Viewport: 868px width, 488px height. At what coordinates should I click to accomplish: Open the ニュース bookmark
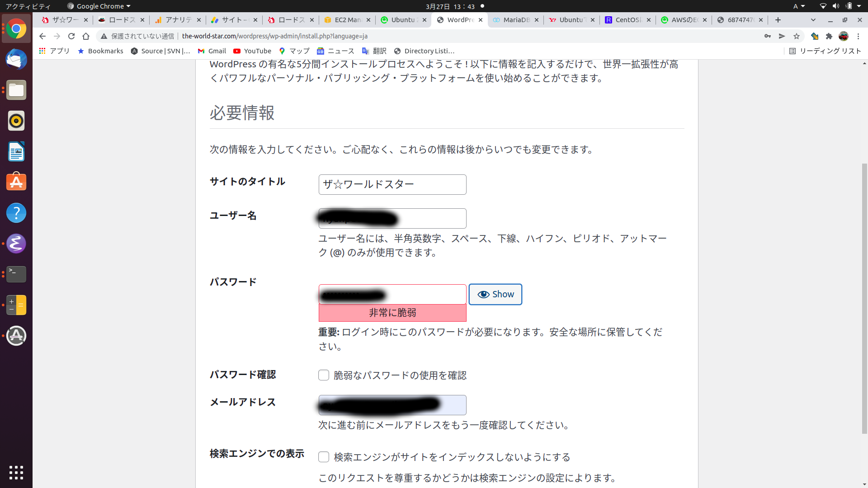pos(335,51)
